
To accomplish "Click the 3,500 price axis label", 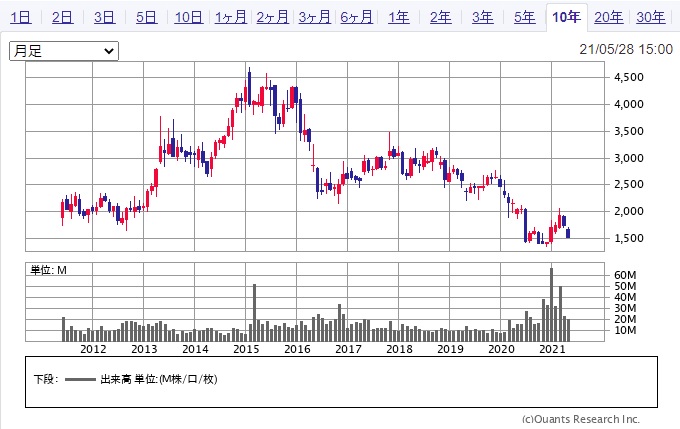I will [628, 131].
